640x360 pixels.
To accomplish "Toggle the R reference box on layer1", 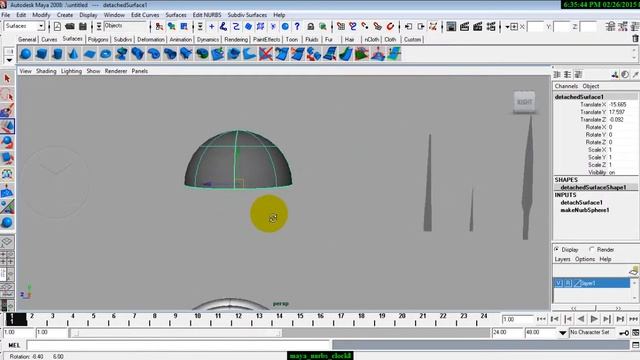I will tap(568, 283).
